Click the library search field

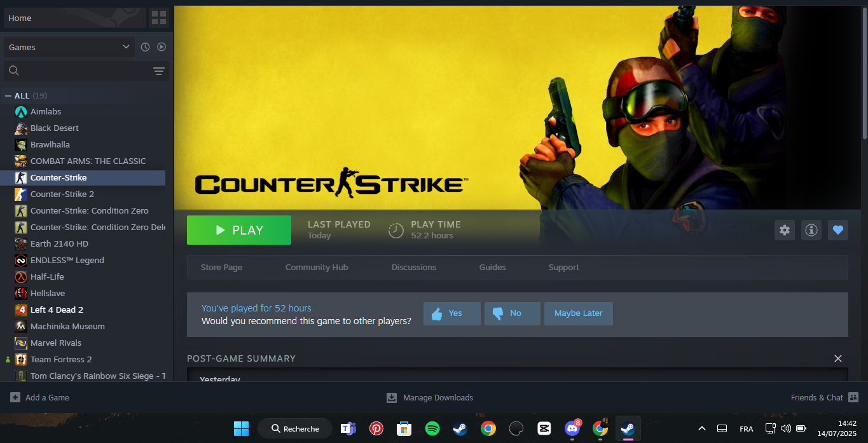point(83,71)
